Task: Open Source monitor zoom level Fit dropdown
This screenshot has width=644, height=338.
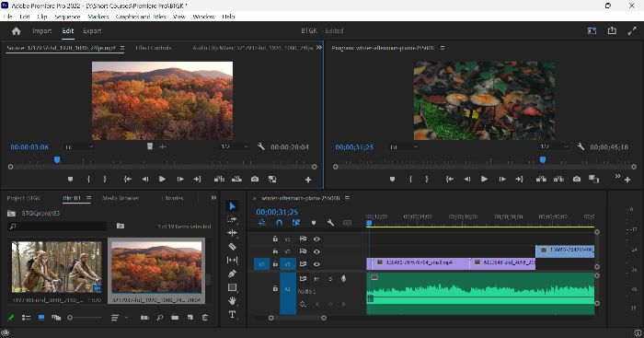Action: coord(79,146)
